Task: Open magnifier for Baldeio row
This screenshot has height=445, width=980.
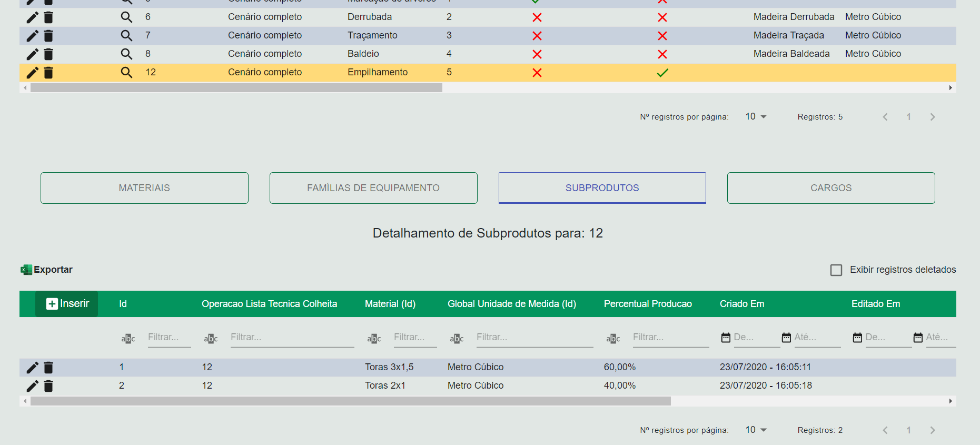Action: (x=126, y=54)
